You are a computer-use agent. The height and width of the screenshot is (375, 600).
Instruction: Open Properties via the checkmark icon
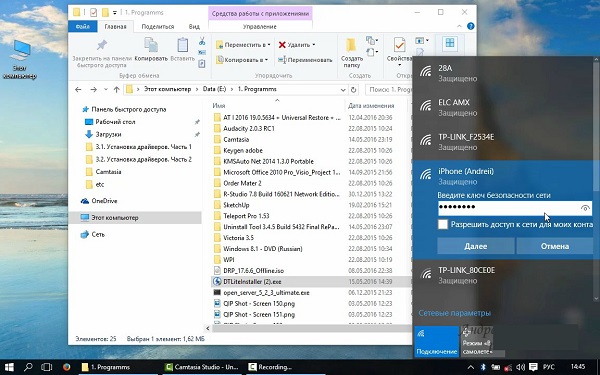pyautogui.click(x=399, y=45)
